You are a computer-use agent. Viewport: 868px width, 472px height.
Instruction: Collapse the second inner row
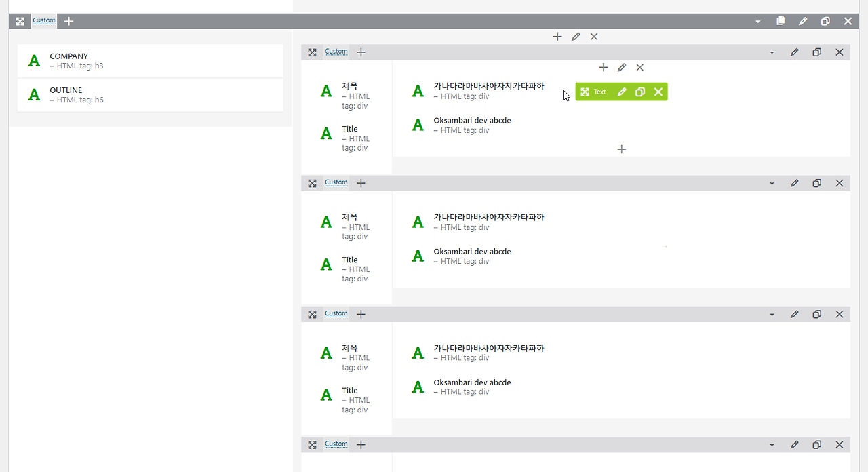[x=772, y=183]
